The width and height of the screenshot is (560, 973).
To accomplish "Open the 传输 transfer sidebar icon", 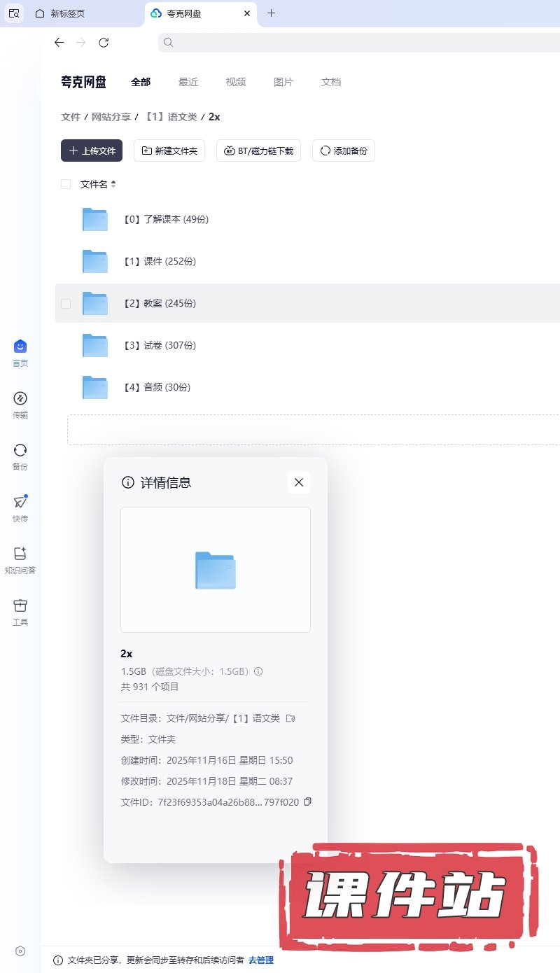I will [20, 398].
